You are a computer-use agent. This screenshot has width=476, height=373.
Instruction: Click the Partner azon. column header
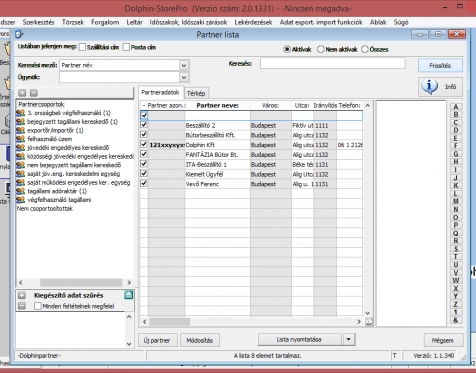[166, 106]
